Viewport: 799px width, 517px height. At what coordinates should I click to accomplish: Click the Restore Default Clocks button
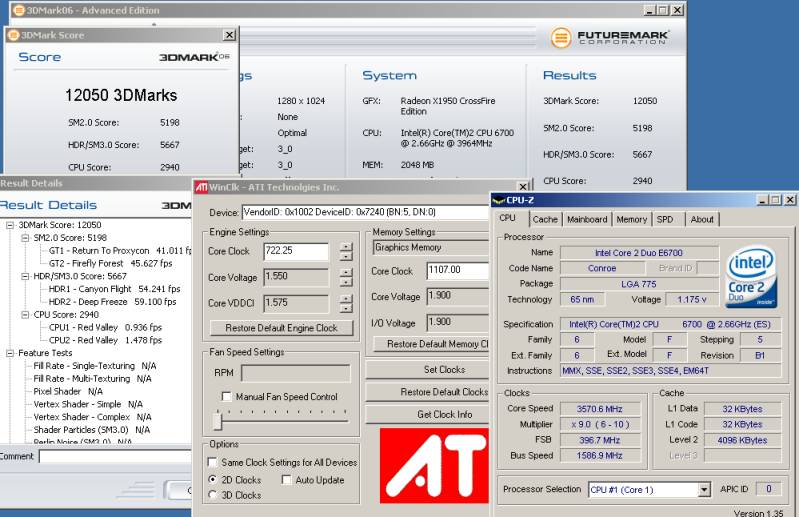click(427, 392)
